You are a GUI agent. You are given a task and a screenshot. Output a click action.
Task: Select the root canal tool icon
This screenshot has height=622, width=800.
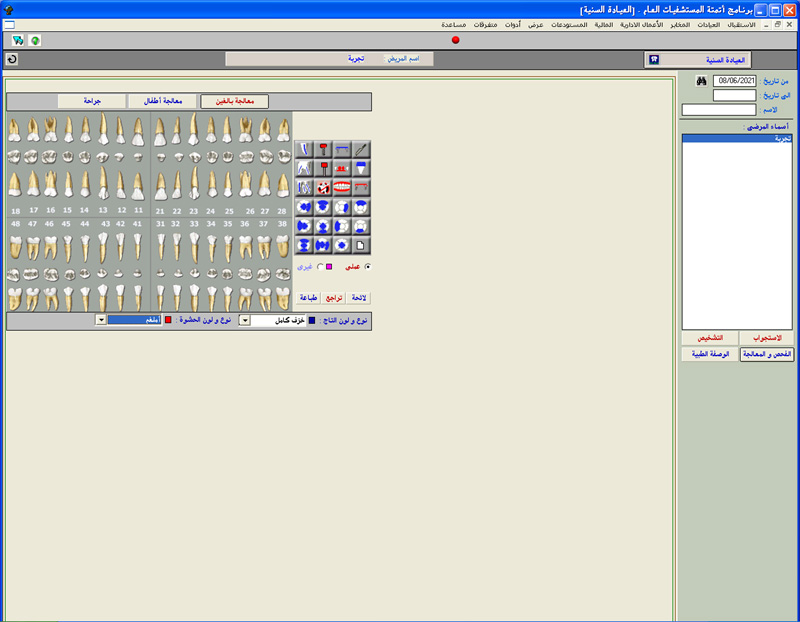[x=304, y=149]
